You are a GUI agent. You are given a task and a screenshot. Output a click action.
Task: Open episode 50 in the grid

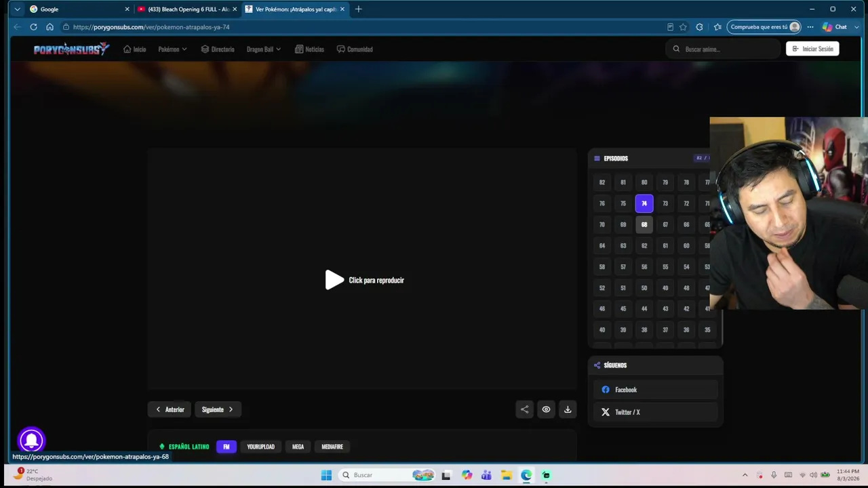pos(644,287)
